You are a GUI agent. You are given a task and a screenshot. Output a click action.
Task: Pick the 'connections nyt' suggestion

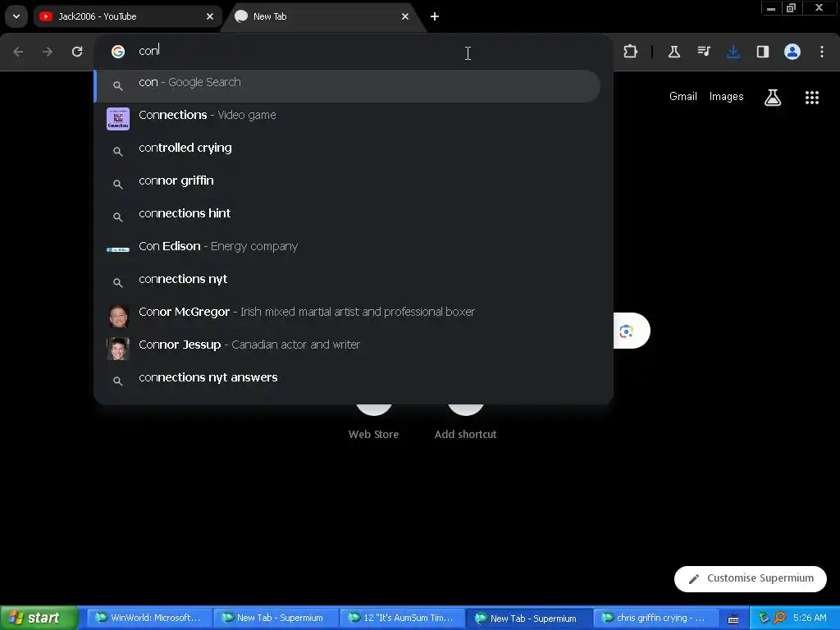(347, 282)
